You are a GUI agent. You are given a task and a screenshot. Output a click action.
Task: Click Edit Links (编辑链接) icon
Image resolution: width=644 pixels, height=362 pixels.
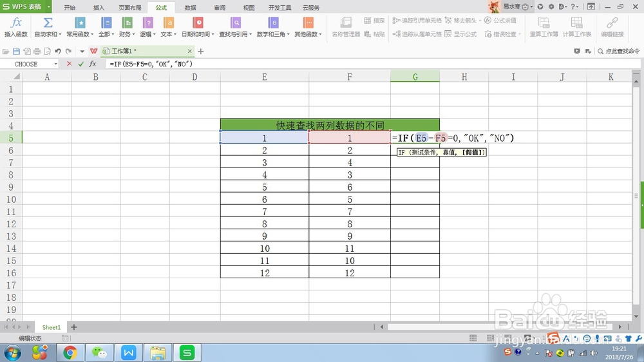click(612, 26)
